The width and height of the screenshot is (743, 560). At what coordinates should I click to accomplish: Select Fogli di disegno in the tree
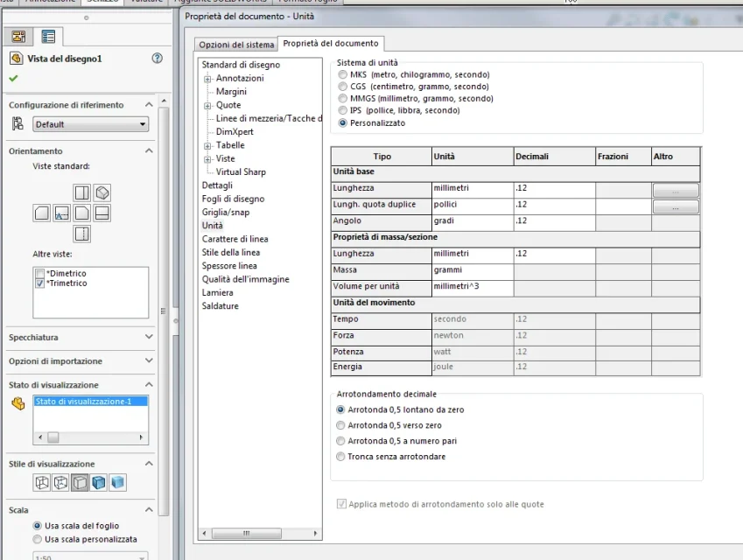[233, 199]
